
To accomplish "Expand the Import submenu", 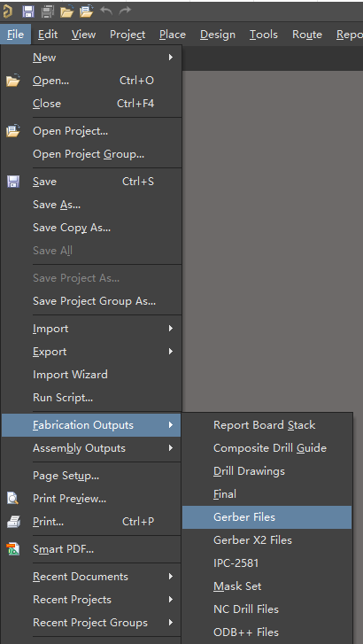I will pyautogui.click(x=90, y=329).
